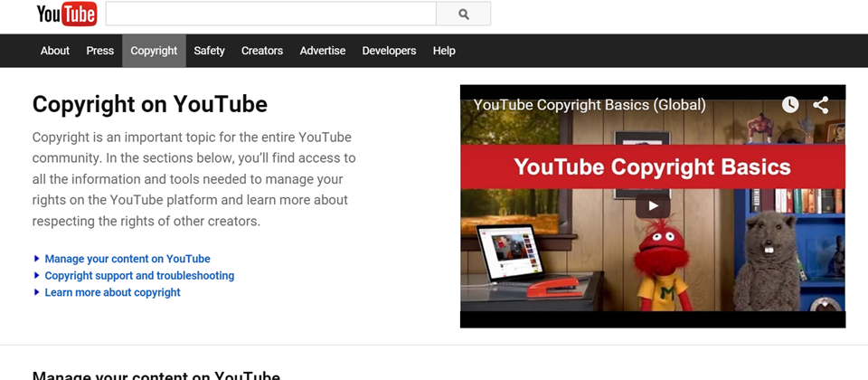
Task: Open the Creators tab
Action: click(x=262, y=51)
